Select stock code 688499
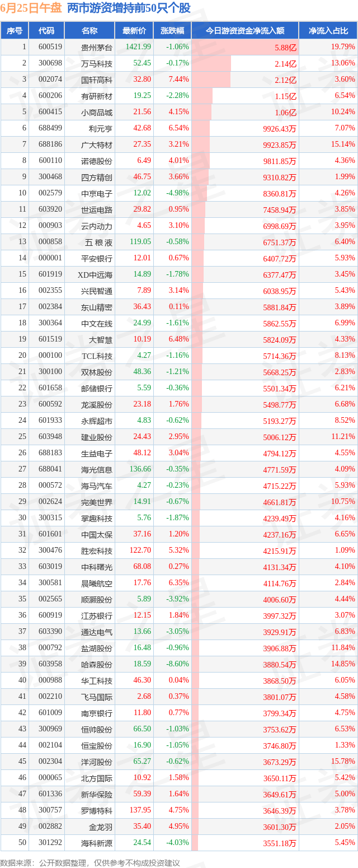The width and height of the screenshot is (358, 868). point(50,128)
